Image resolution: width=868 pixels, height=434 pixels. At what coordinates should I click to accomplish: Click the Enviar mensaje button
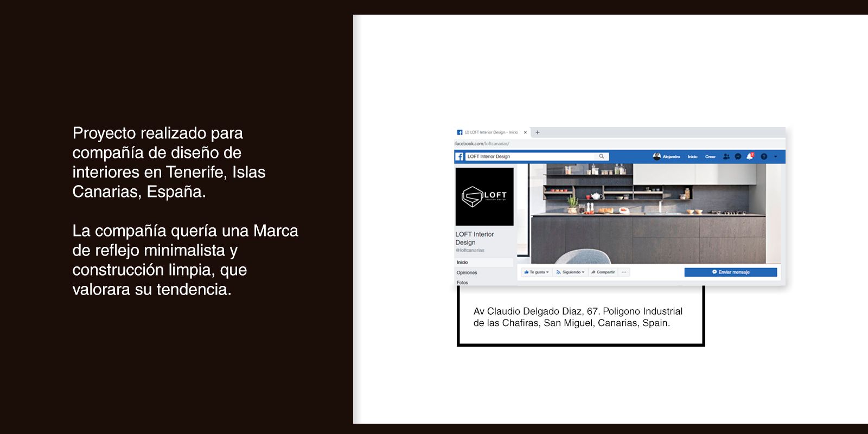[x=731, y=272]
